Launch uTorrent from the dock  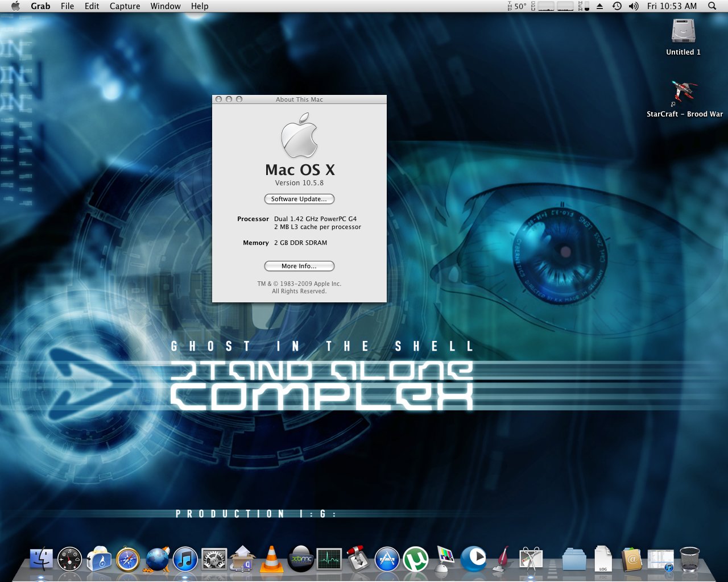pyautogui.click(x=416, y=560)
